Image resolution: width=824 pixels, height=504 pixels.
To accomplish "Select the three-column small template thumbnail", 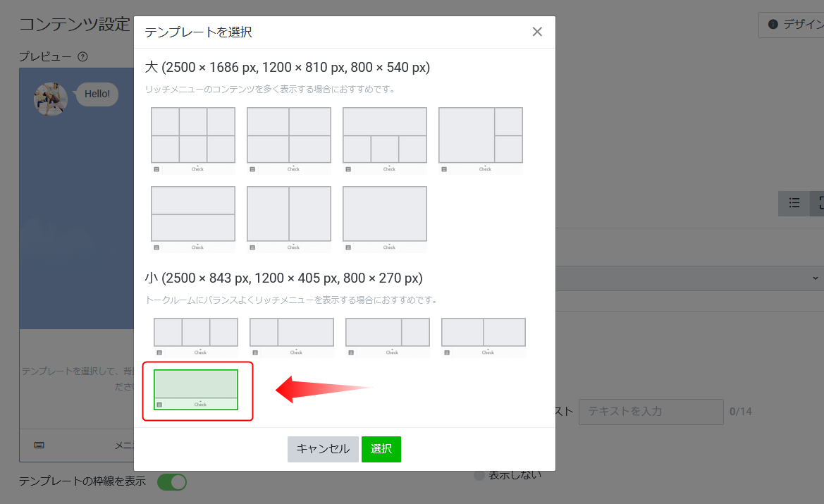I will (x=195, y=331).
